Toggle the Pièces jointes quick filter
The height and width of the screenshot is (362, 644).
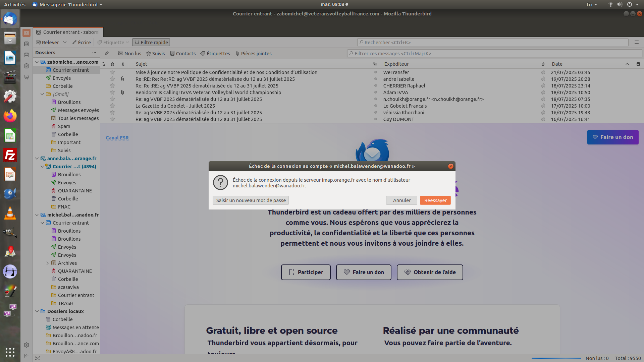(x=253, y=54)
